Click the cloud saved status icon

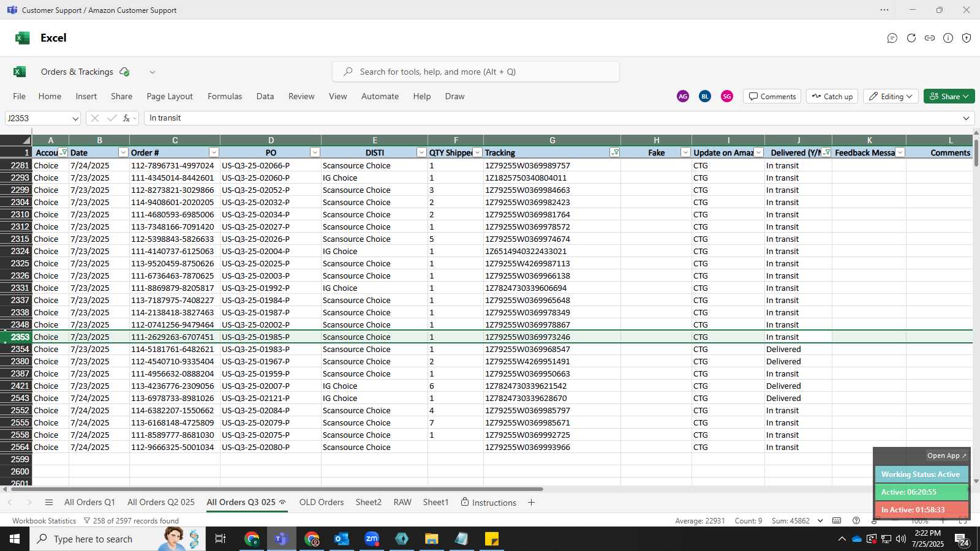[x=124, y=72]
